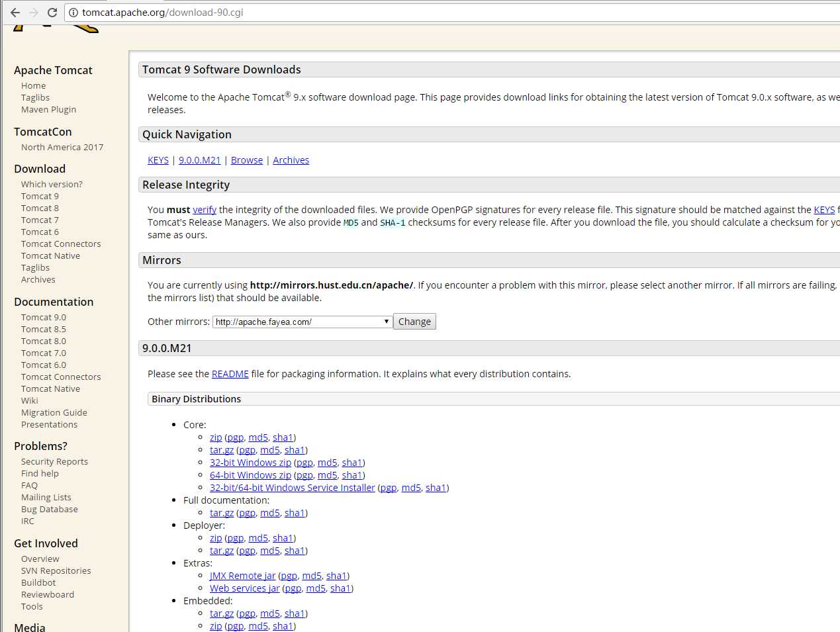The height and width of the screenshot is (632, 840).
Task: Open the Archives link in Quick Navigation
Action: point(291,160)
